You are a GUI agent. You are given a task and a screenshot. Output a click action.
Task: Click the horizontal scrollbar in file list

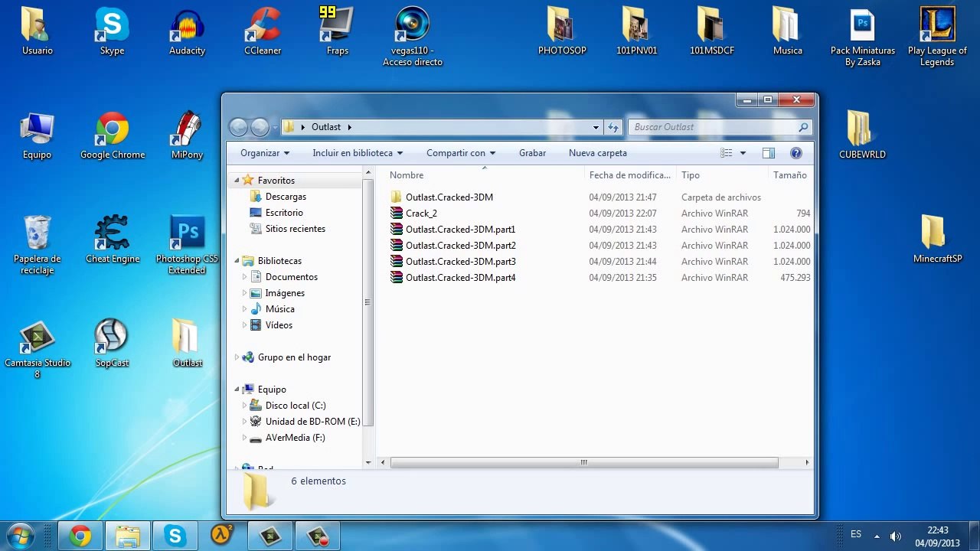pyautogui.click(x=584, y=462)
